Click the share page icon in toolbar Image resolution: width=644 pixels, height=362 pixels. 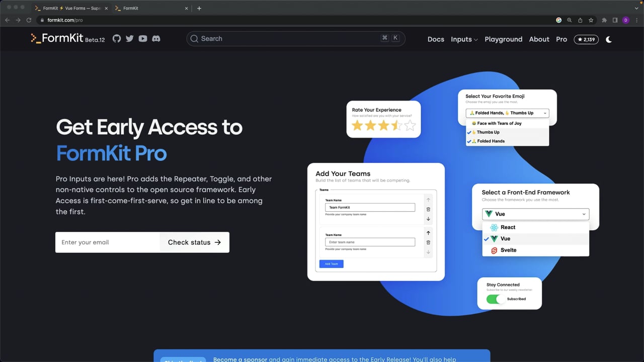click(x=580, y=20)
